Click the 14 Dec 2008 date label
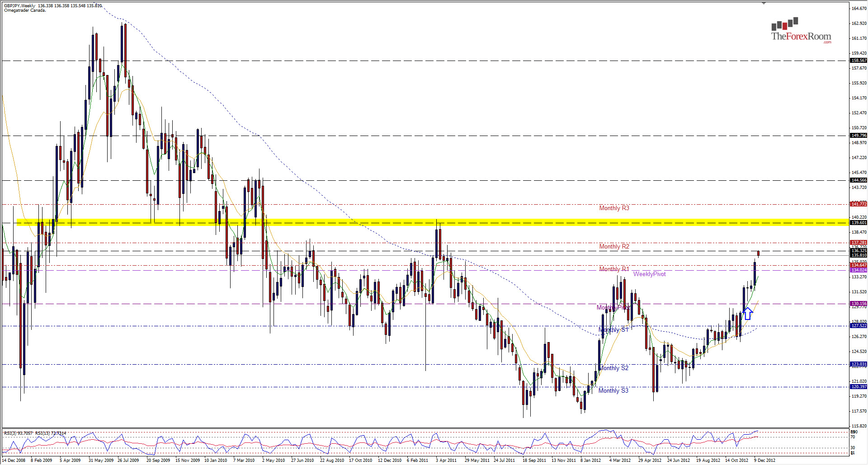Image resolution: width=868 pixels, height=465 pixels. click(14, 460)
